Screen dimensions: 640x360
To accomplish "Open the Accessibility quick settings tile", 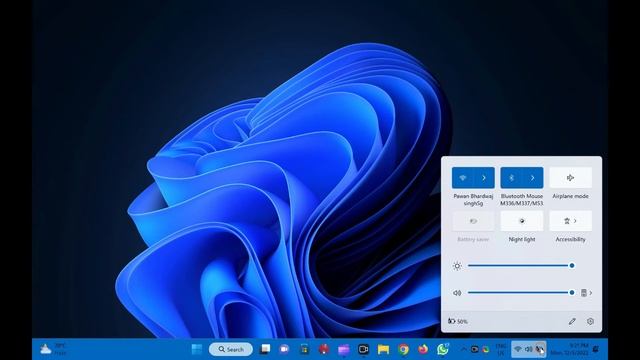I will (x=571, y=221).
